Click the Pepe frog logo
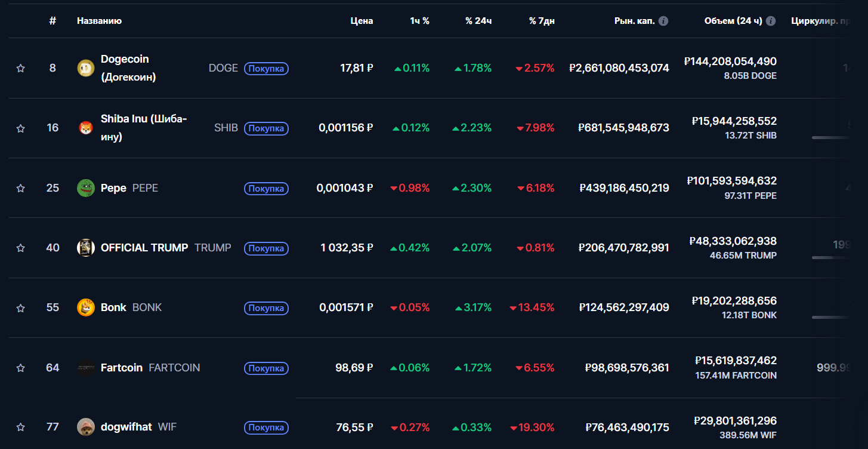 pos(86,188)
